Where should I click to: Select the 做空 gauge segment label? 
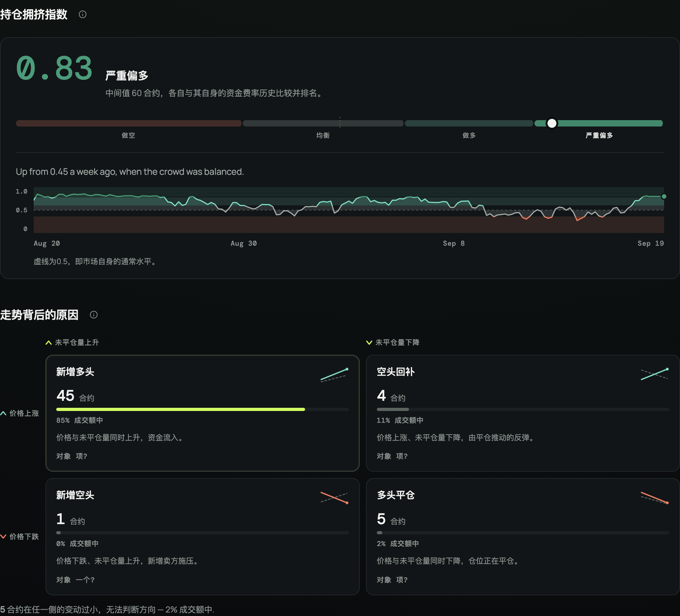[128, 136]
